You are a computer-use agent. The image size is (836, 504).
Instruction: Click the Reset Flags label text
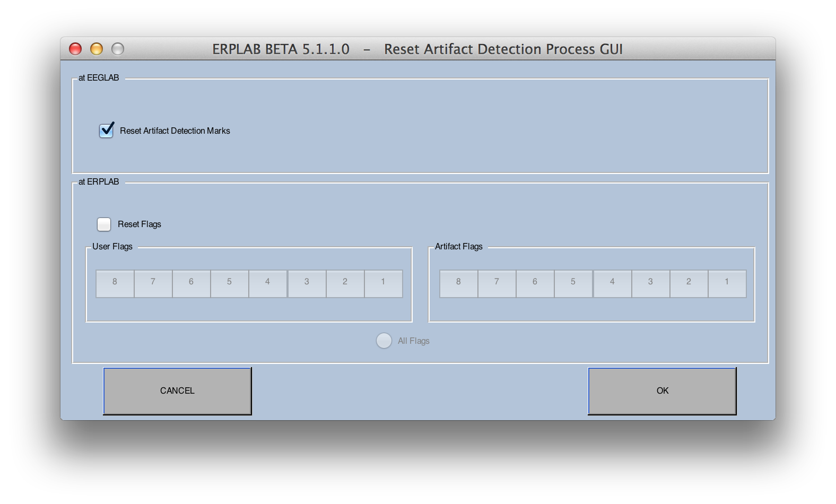(140, 224)
